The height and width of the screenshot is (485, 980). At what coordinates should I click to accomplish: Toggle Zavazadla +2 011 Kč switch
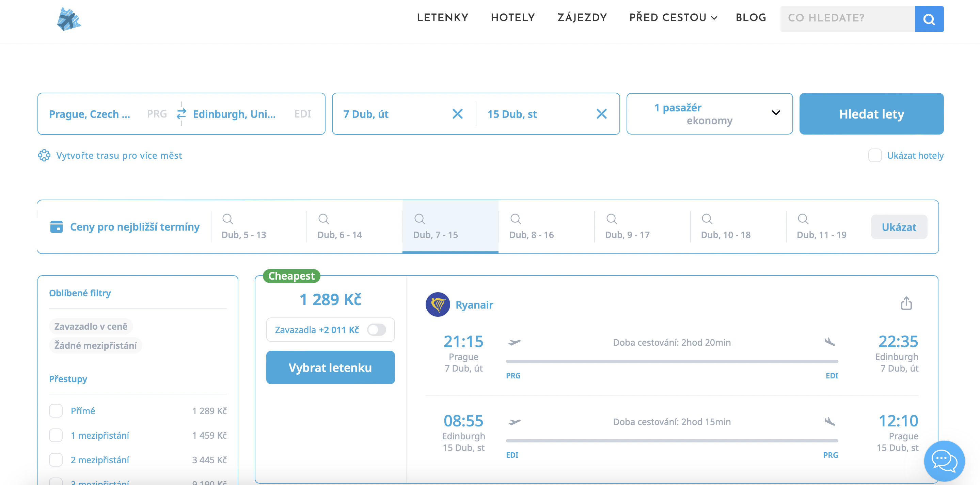[376, 329]
